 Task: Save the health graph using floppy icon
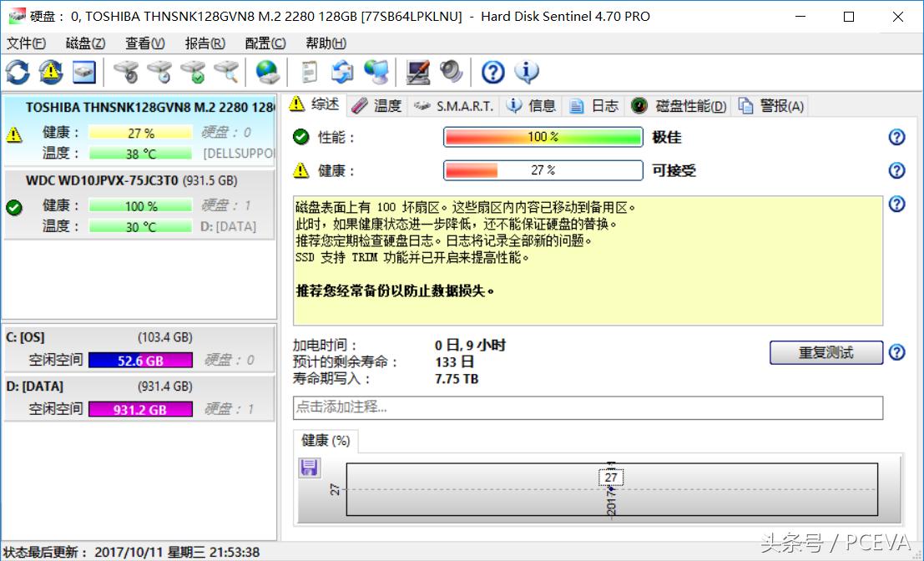(310, 467)
